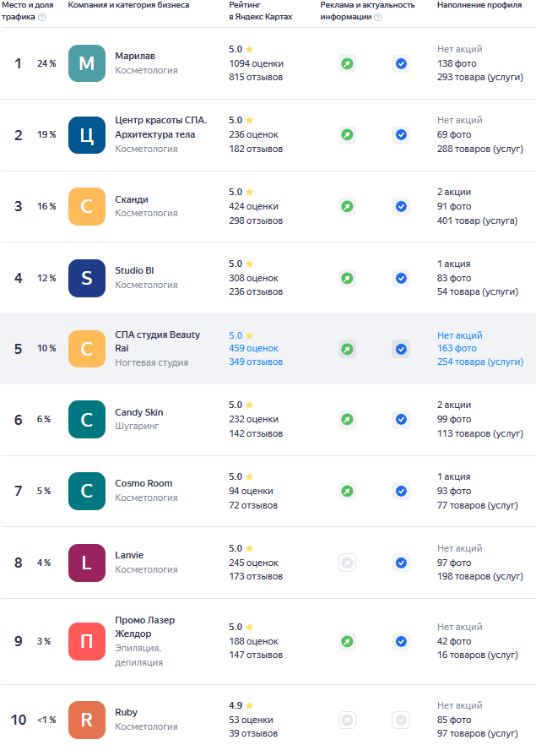
Task: Click the 'Рейтинг в Яндекс Картах' column header
Action: pos(260,11)
